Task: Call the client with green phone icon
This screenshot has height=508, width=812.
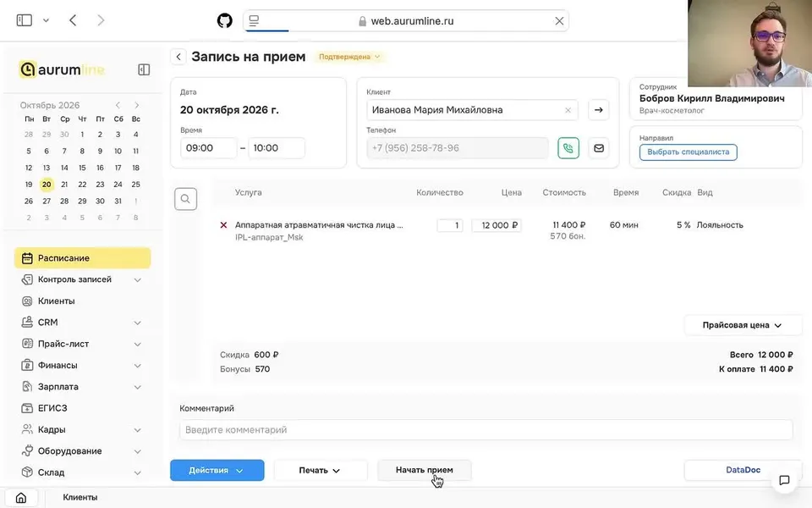Action: tap(568, 148)
